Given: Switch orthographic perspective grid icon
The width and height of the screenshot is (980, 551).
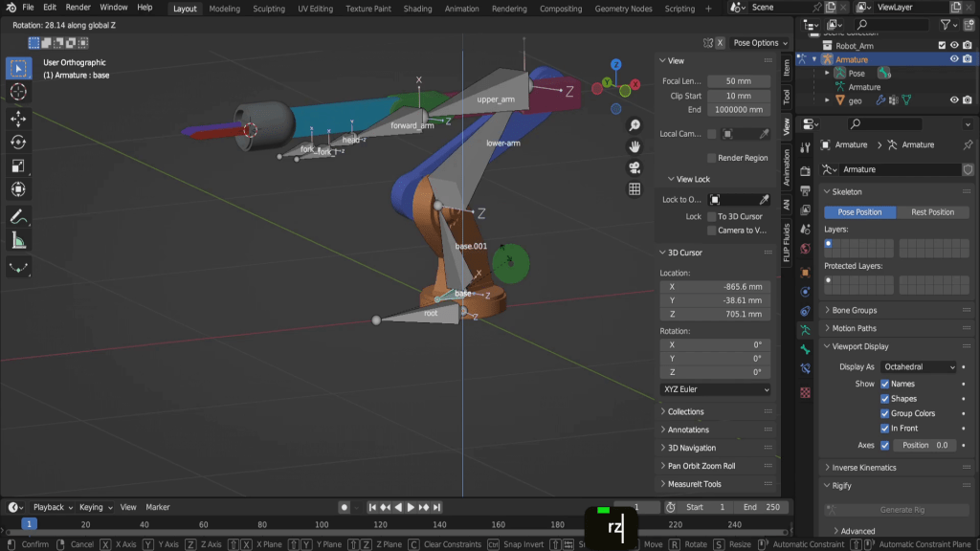Looking at the screenshot, I should click(635, 189).
